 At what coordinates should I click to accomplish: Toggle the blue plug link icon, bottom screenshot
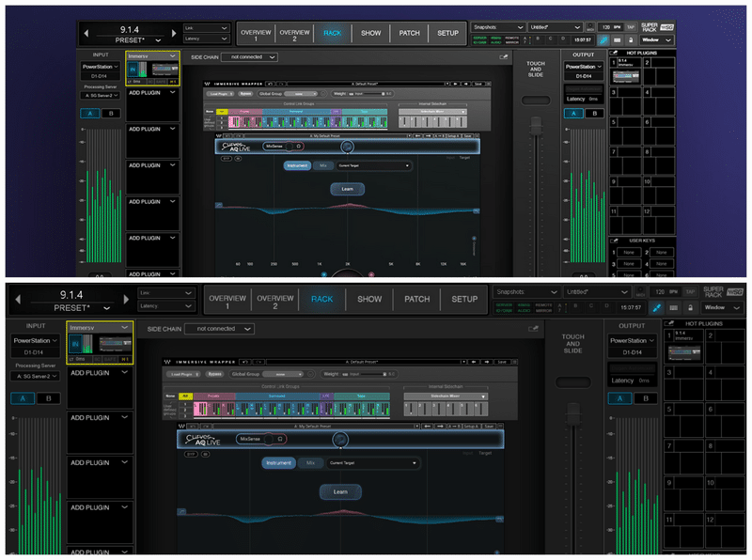(656, 307)
